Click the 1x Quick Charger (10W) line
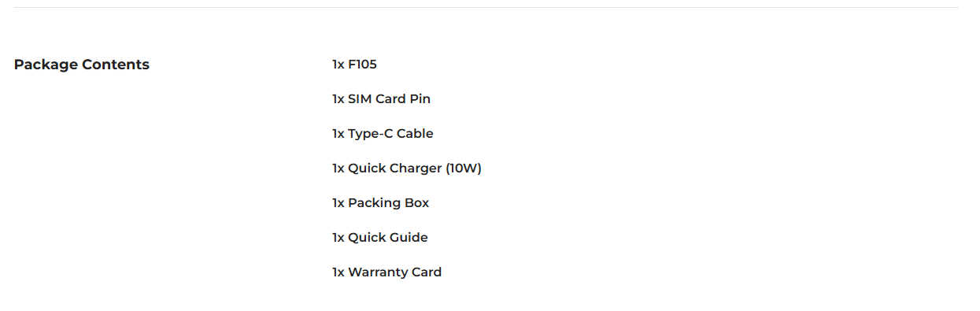Viewport: 980px width, 311px height. click(x=406, y=168)
